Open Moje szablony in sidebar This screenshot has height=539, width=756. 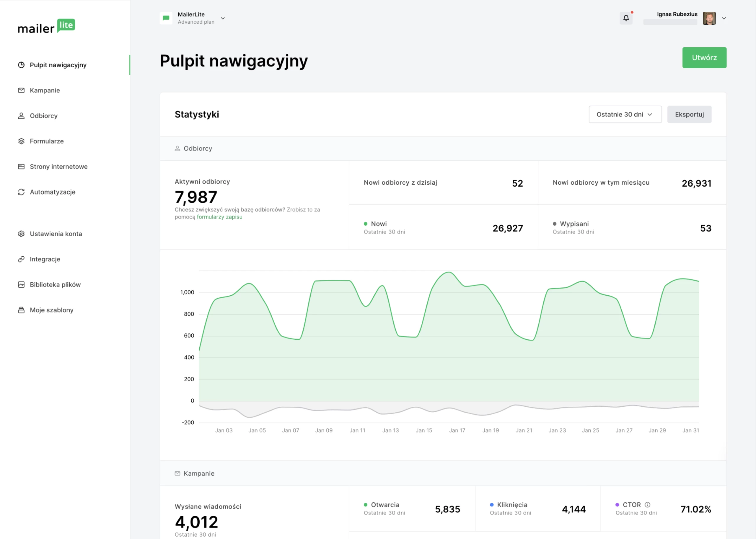(x=51, y=310)
